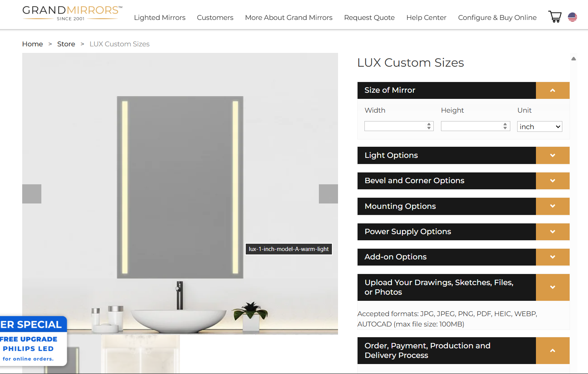Expand the Light Options section
The width and height of the screenshot is (588, 374).
(x=552, y=155)
